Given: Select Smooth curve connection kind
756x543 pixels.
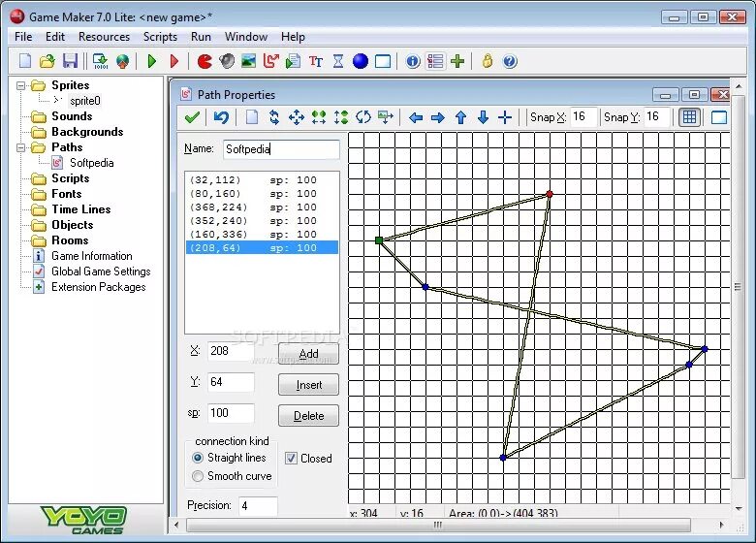Looking at the screenshot, I should point(197,476).
